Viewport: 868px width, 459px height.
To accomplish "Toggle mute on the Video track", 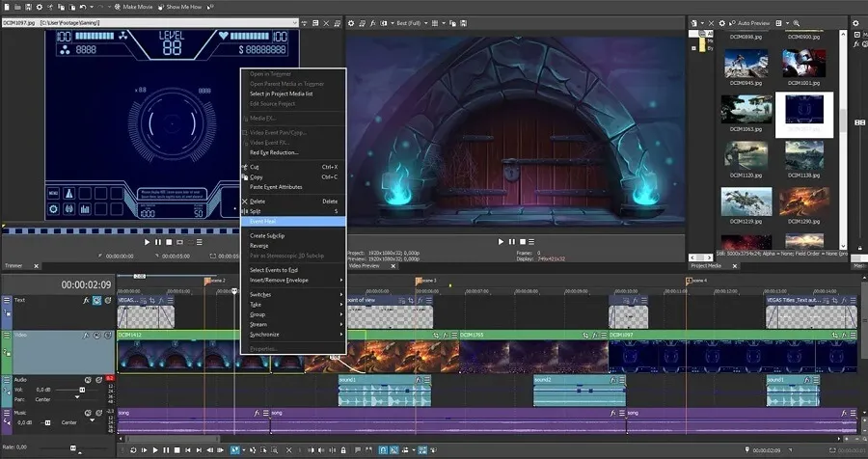I will (x=96, y=336).
